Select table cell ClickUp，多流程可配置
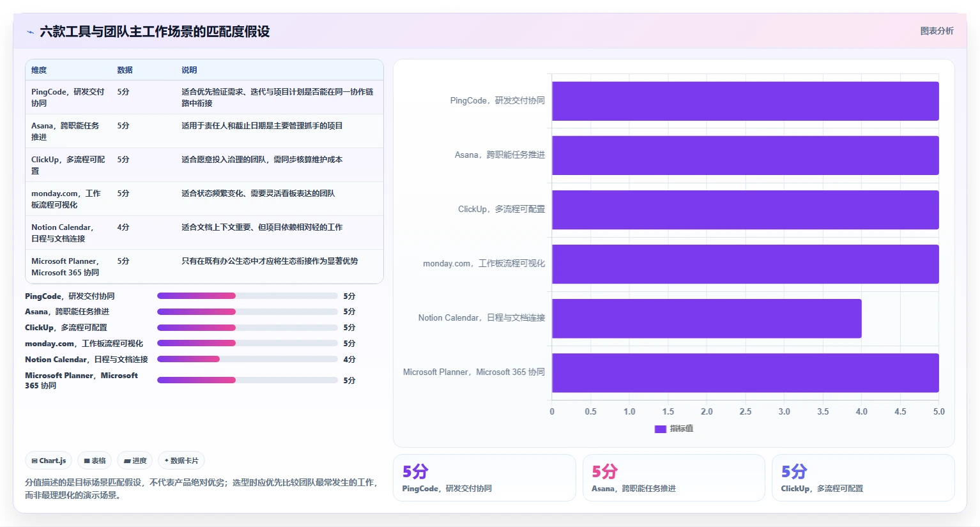The image size is (980, 527). (x=68, y=165)
